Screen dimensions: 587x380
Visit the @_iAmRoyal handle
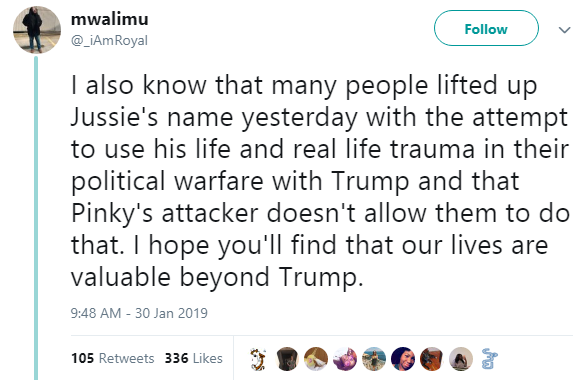point(109,40)
